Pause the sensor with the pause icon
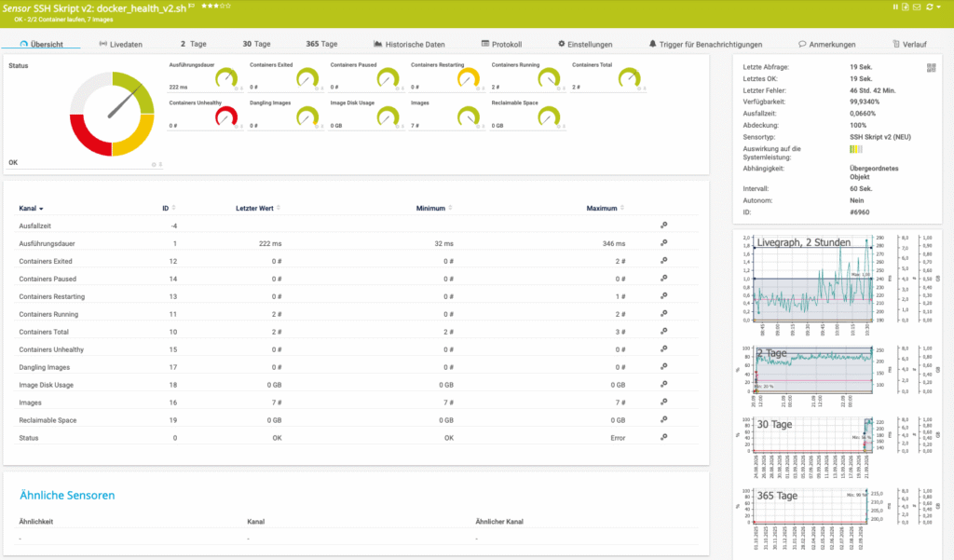Viewport: 954px width, 560px height. coord(895,7)
